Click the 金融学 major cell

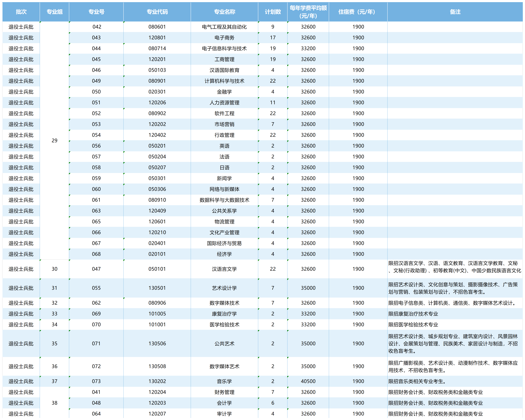[x=224, y=92]
